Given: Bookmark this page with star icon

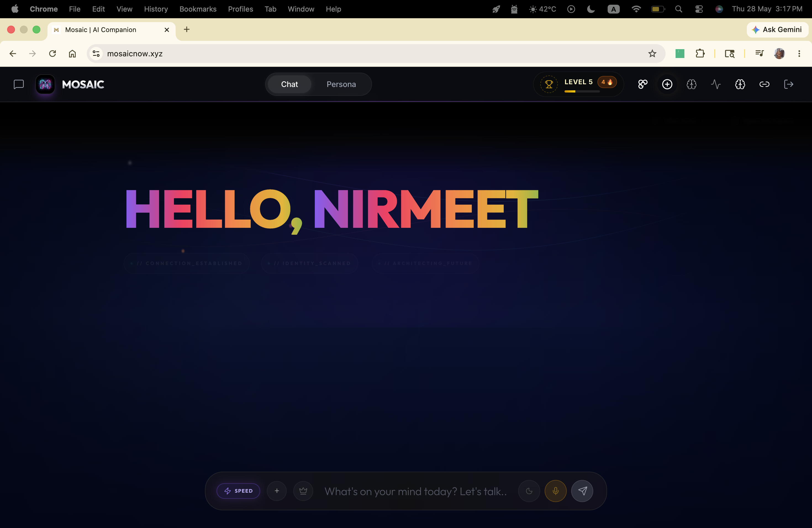Looking at the screenshot, I should click(652, 54).
